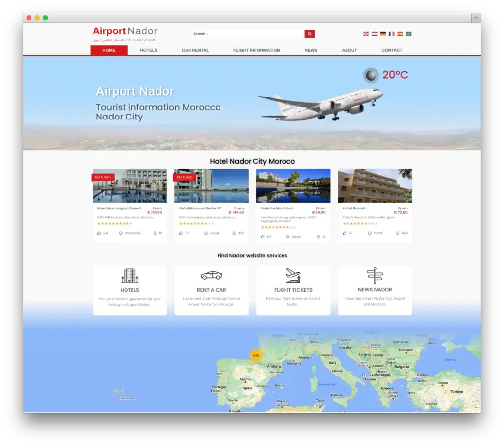Open the Flight Information menu item
This screenshot has width=504, height=446.
pos(256,50)
